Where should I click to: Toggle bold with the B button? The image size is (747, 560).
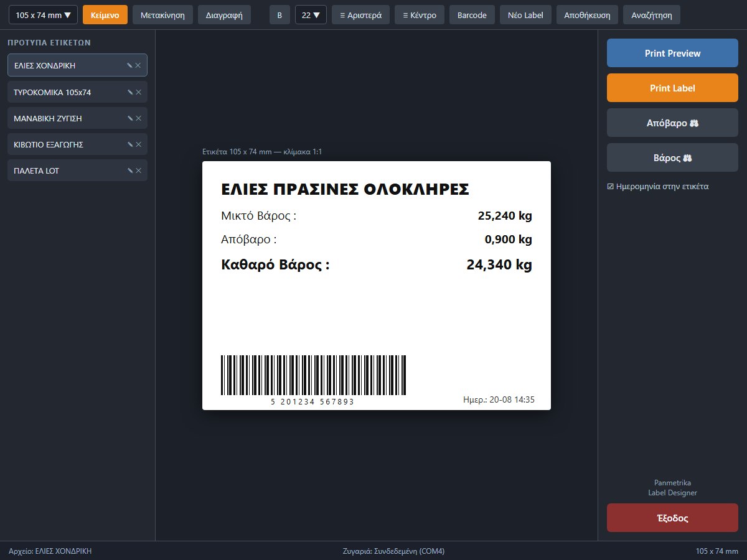coord(280,15)
